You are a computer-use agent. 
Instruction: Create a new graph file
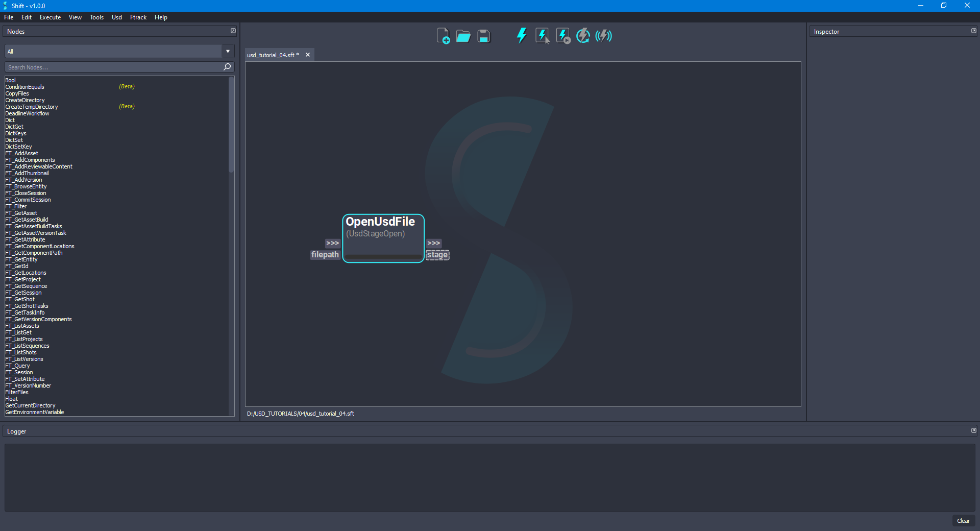(443, 36)
